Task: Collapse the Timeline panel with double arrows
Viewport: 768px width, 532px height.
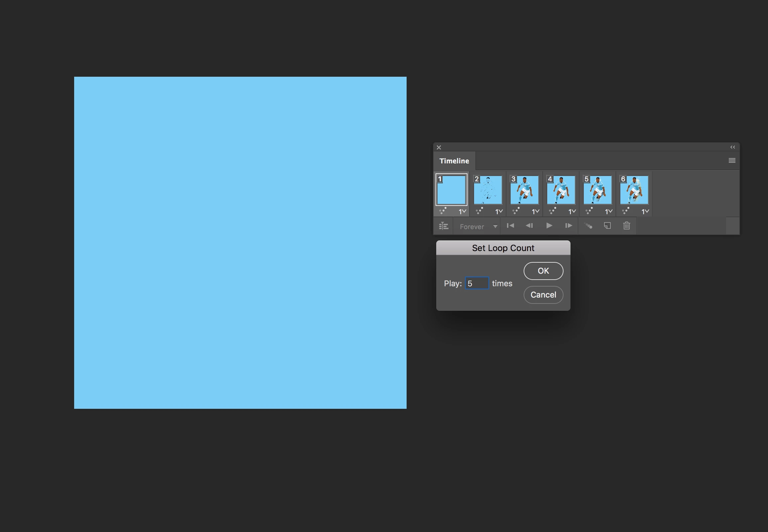Action: click(x=732, y=147)
